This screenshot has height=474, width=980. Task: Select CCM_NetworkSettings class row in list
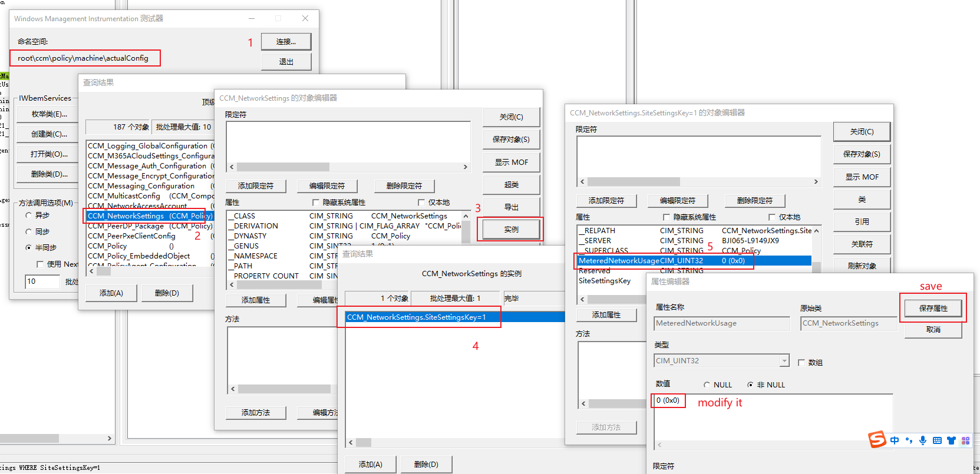(150, 216)
